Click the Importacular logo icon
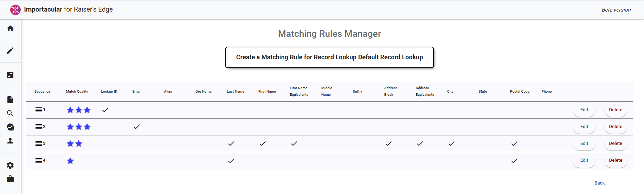 coord(15,10)
